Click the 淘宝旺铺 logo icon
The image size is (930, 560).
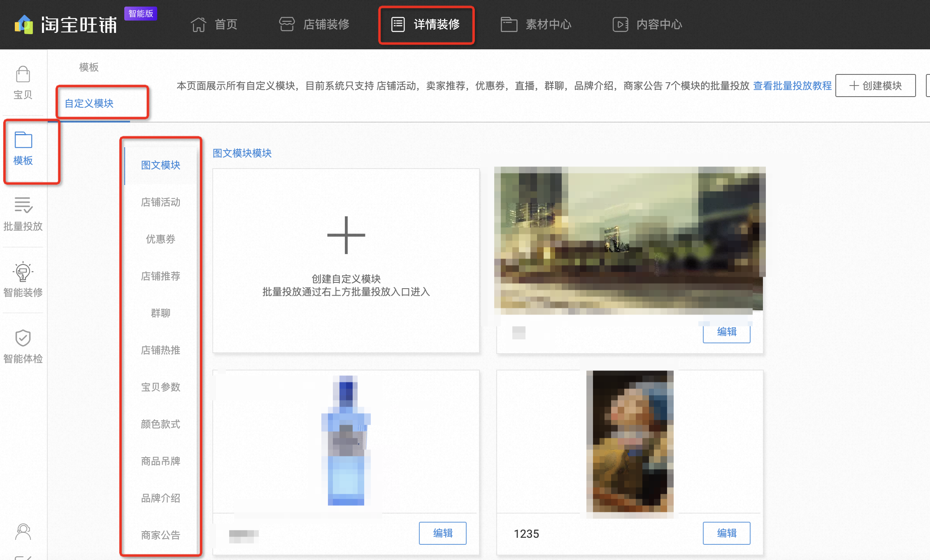pyautogui.click(x=24, y=25)
